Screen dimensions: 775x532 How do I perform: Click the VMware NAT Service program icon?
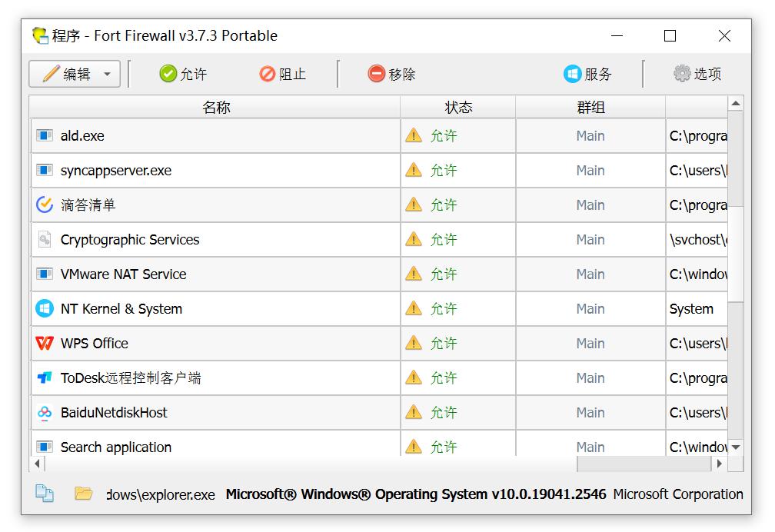46,274
